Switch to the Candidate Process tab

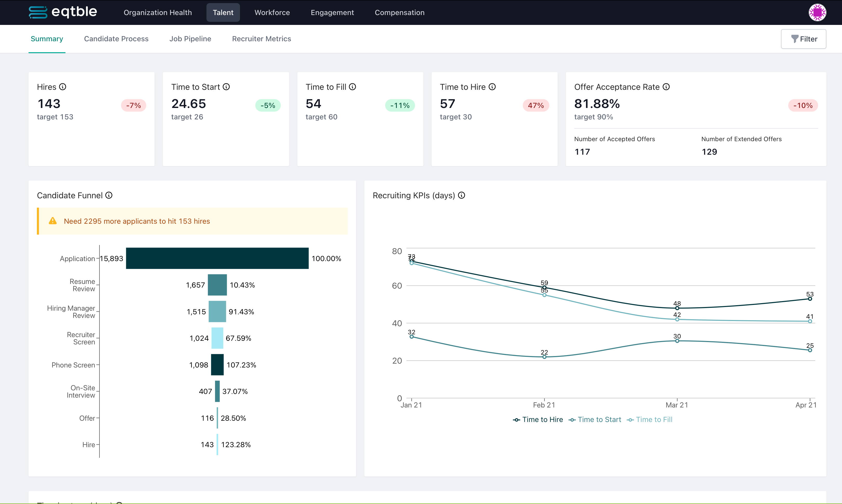116,39
